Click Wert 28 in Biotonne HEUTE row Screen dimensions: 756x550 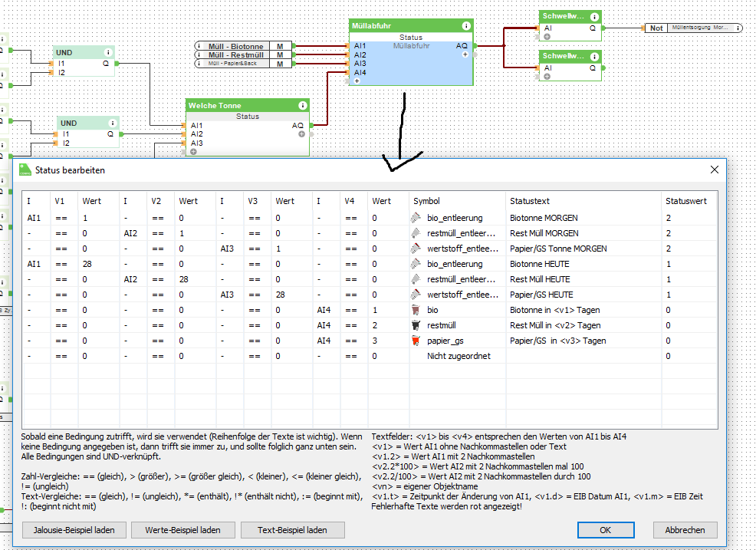point(98,264)
